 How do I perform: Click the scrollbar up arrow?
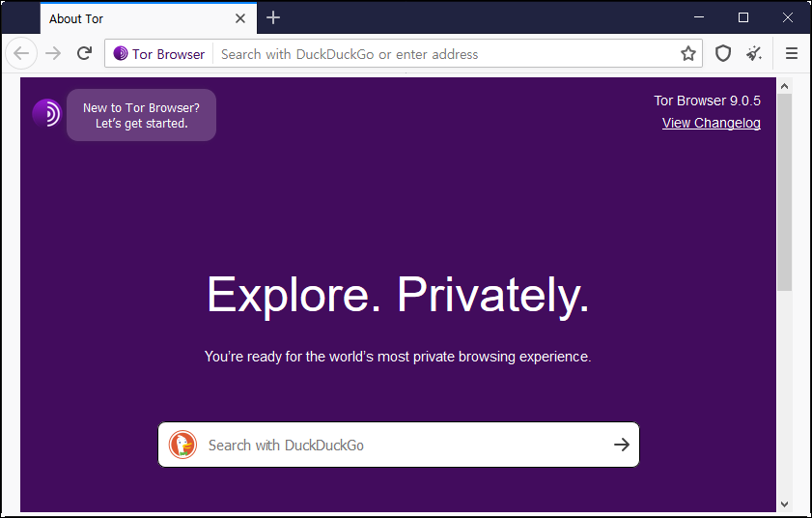pos(784,86)
